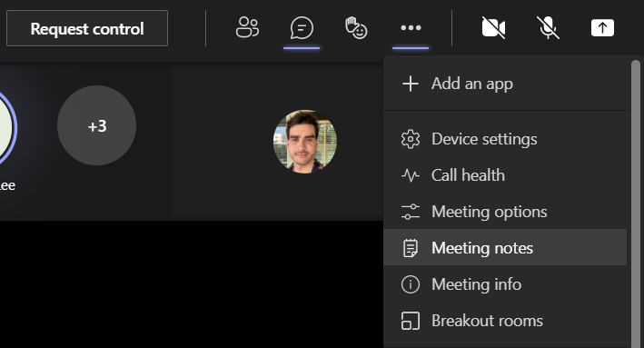644x348 pixels.
Task: Open the share content tray
Action: coord(602,28)
